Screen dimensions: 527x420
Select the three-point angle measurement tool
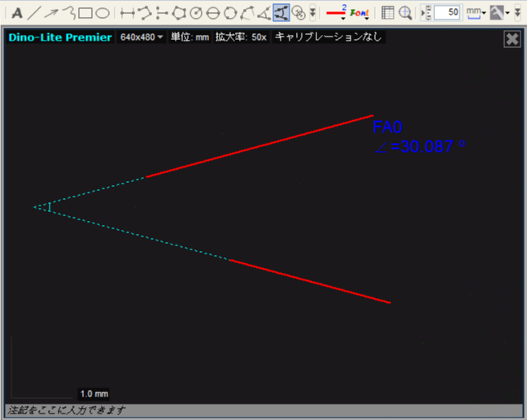tap(264, 13)
